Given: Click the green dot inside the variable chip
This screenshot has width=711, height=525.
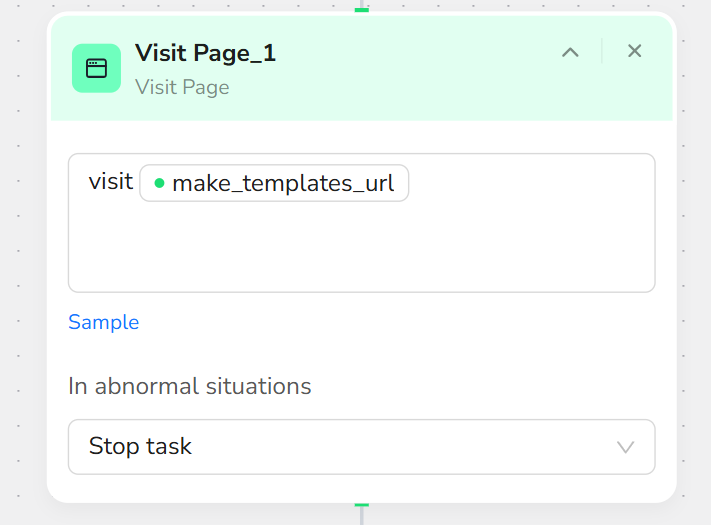Looking at the screenshot, I should 159,183.
